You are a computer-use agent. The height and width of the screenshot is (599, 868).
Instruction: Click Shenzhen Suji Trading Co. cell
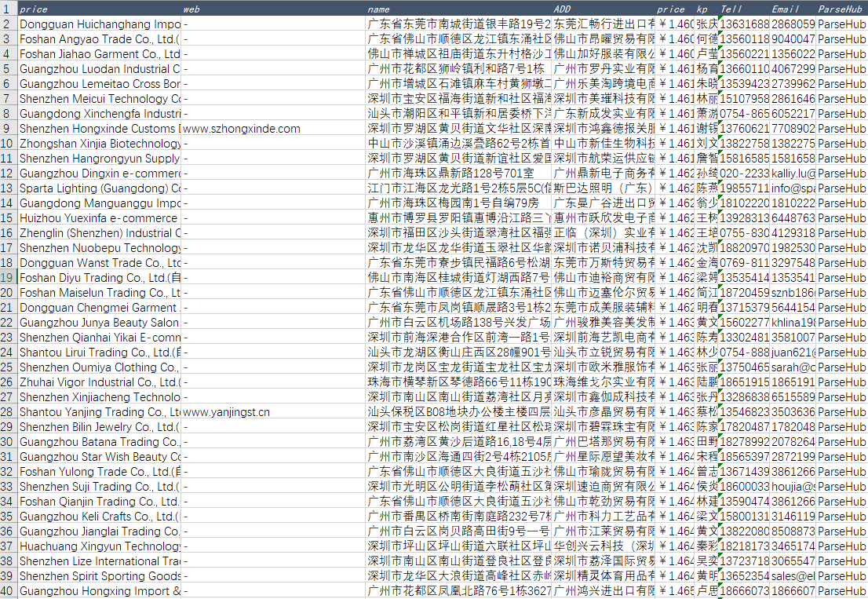[100, 487]
